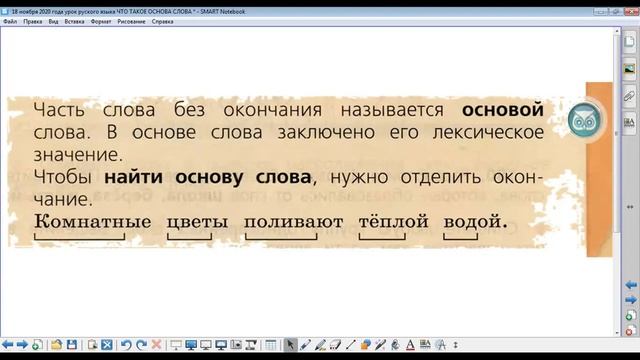Open the Properties tool in bottom toolbar
Viewport: 640px width, 360px height.
click(x=425, y=345)
